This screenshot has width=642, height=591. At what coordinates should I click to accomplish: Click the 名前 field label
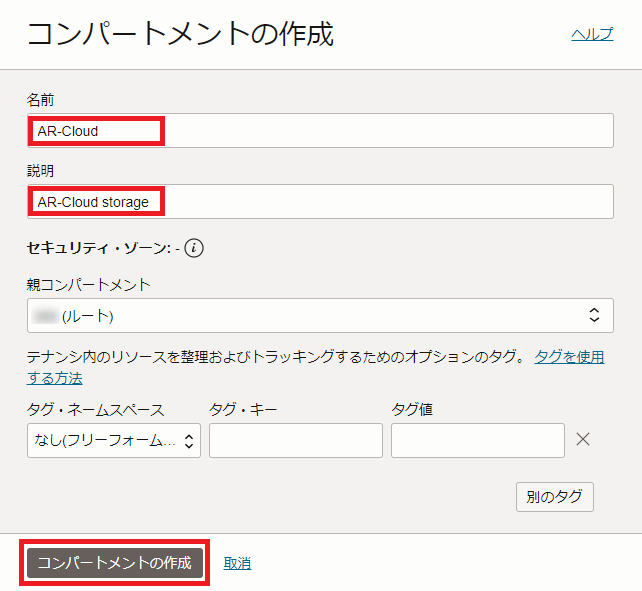41,100
